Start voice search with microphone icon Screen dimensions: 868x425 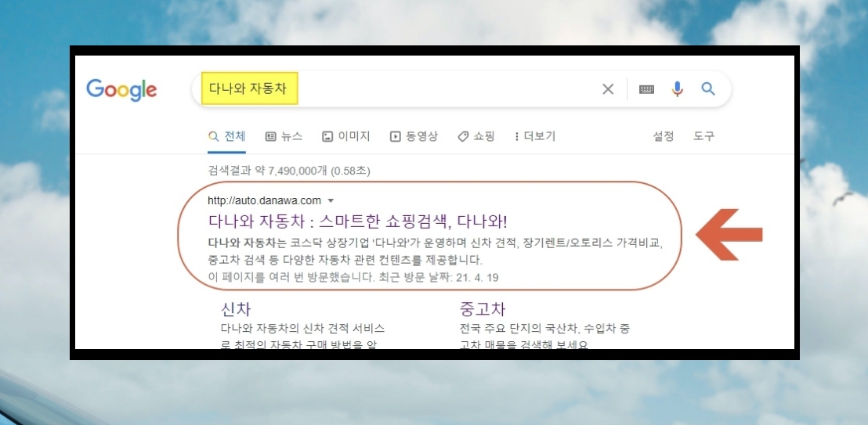tap(677, 88)
